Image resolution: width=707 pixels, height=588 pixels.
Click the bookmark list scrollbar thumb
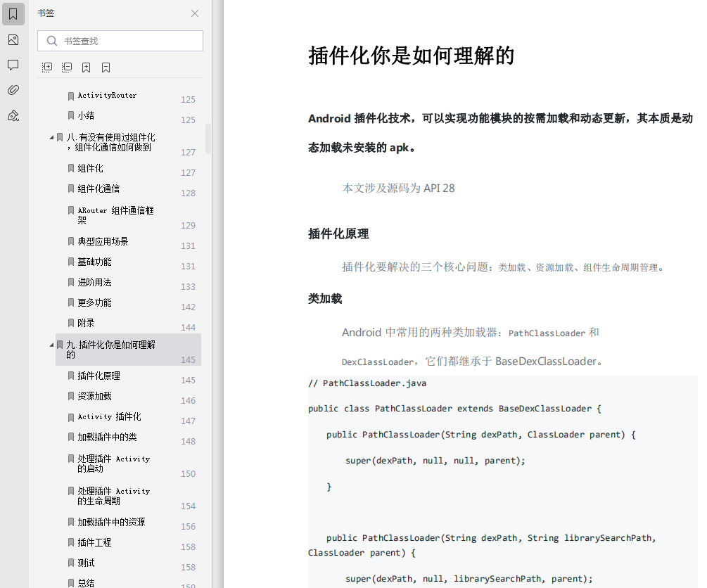tap(208, 139)
